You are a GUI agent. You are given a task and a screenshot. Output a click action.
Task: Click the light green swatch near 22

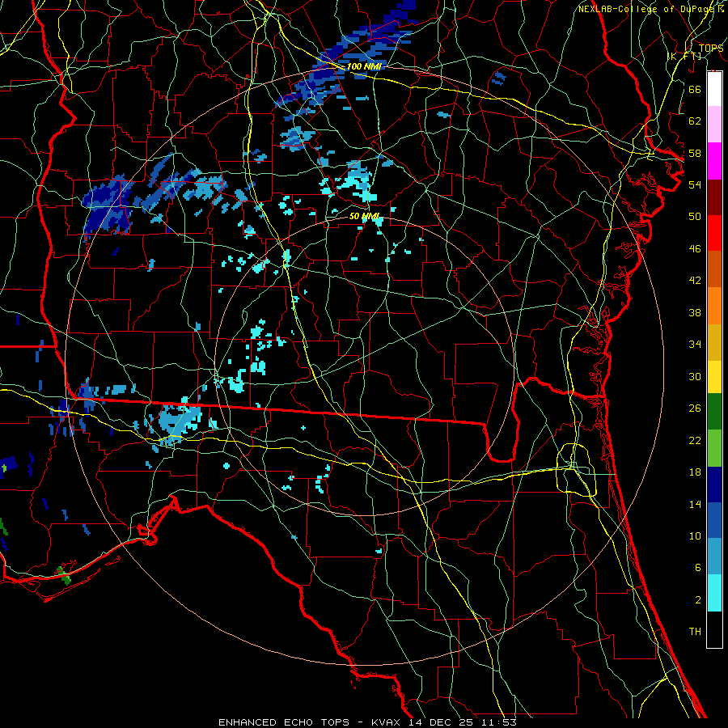coord(714,447)
